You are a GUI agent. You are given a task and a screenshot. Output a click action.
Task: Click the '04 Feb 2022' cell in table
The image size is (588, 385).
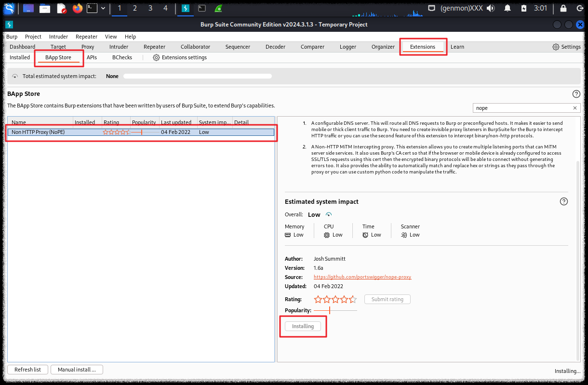(175, 132)
